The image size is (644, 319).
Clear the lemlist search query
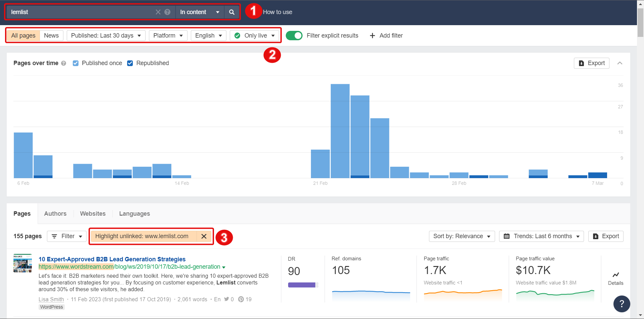pos(158,12)
